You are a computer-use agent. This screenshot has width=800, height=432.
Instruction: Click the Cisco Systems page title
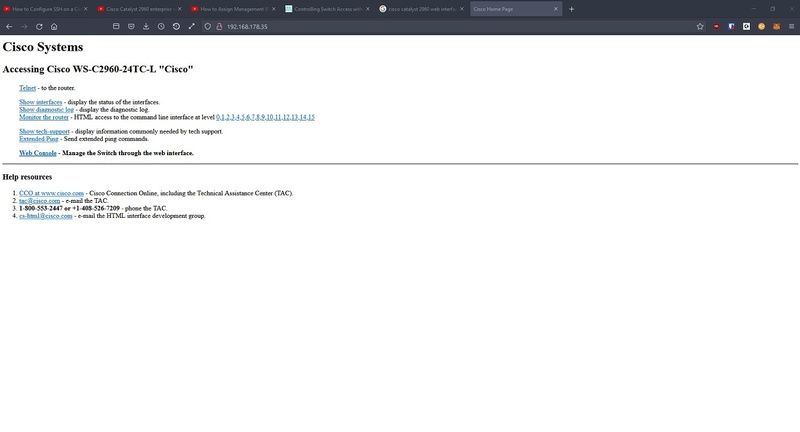tap(43, 47)
